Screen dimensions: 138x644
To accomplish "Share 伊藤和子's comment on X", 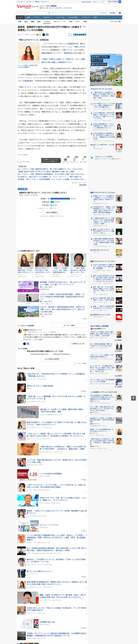I will (x=24, y=344).
